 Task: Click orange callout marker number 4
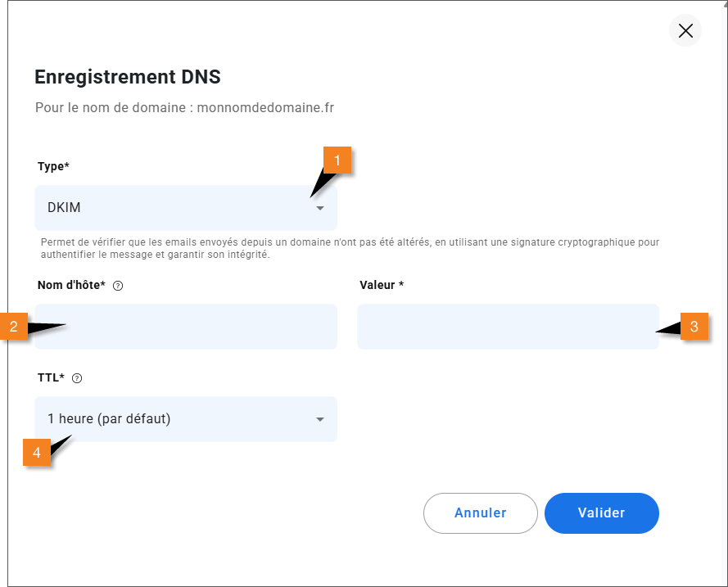(x=37, y=453)
